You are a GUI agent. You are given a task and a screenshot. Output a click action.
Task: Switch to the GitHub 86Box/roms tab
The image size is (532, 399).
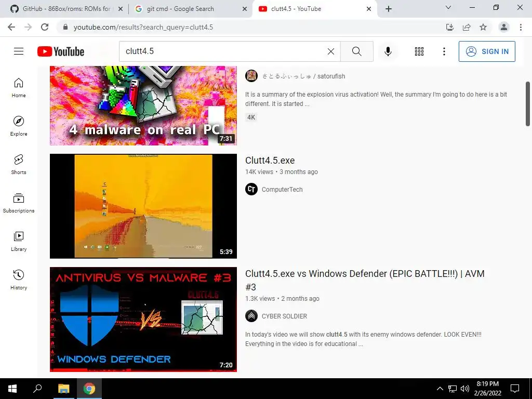pos(66,9)
